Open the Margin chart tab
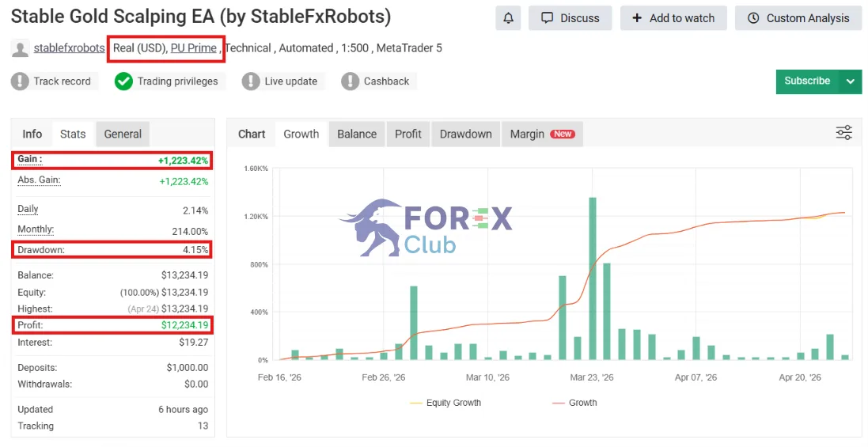Image resolution: width=868 pixels, height=447 pixels. tap(543, 134)
